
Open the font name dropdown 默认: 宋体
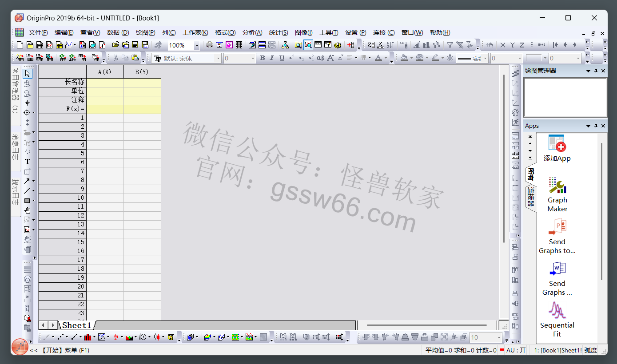(x=218, y=58)
